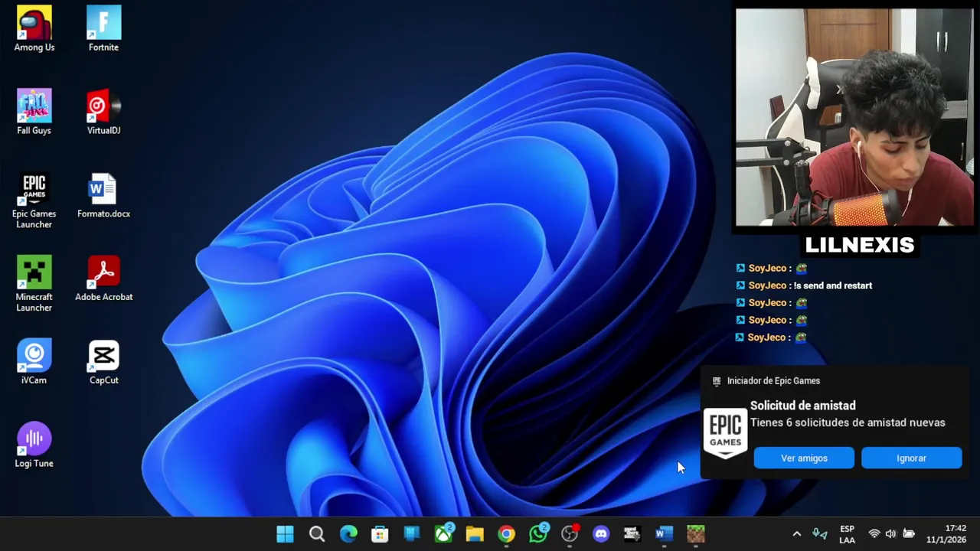Click Ignorar on friend request notification
The height and width of the screenshot is (551, 980).
coord(911,458)
